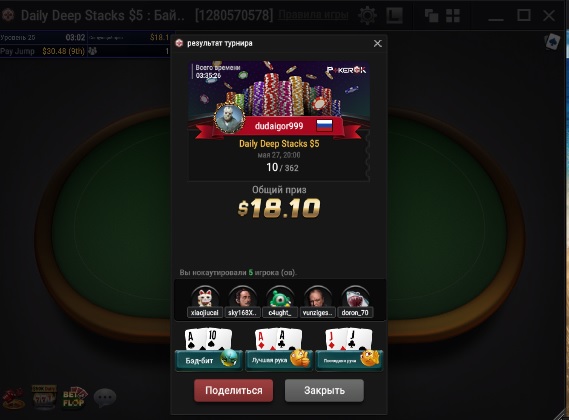Close the результат турнира dialog with X
Image resolution: width=569 pixels, height=420 pixels.
377,44
